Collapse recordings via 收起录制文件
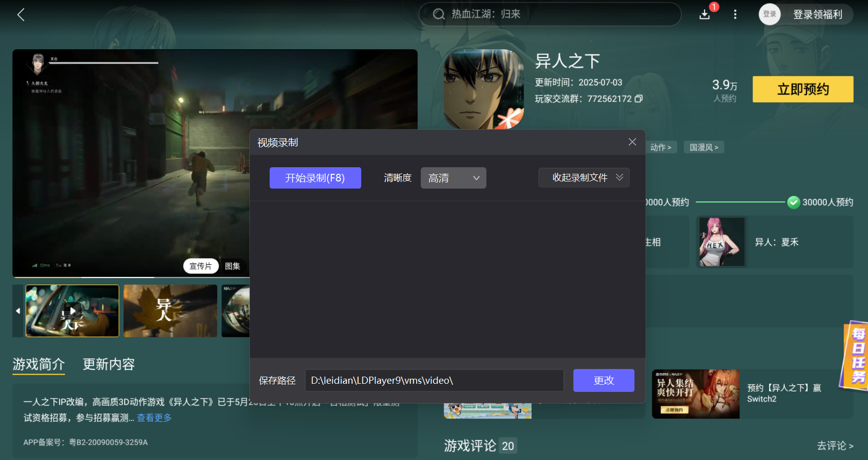Image resolution: width=868 pixels, height=460 pixels. [584, 177]
